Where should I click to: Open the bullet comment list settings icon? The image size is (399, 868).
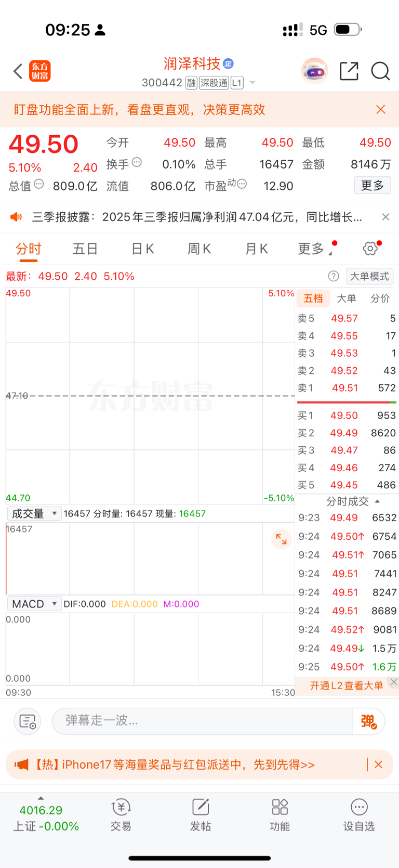tap(27, 721)
